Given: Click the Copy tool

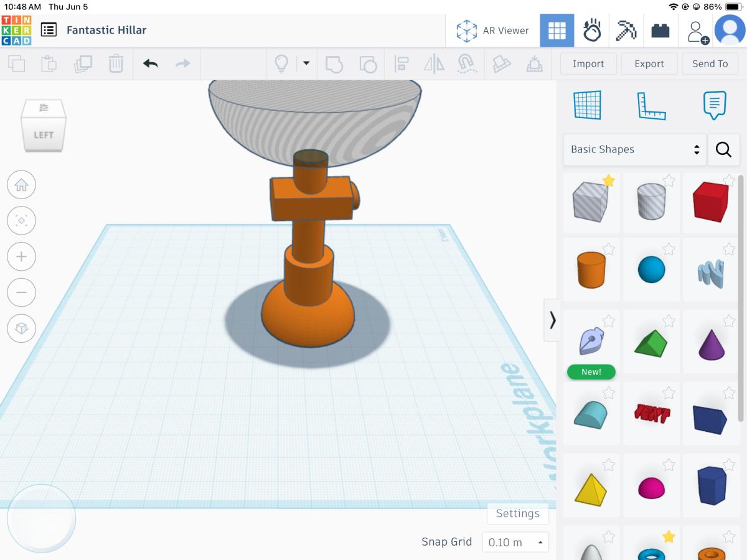Looking at the screenshot, I should click(x=16, y=63).
